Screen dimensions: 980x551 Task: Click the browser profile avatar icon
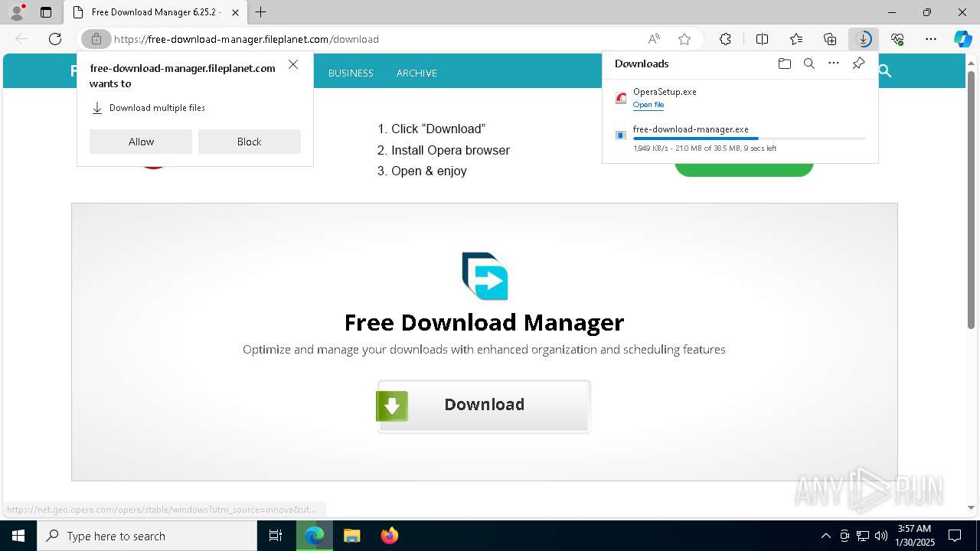[17, 12]
